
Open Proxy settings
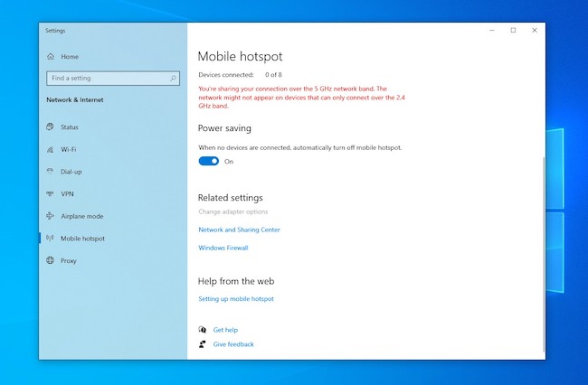coord(113,260)
